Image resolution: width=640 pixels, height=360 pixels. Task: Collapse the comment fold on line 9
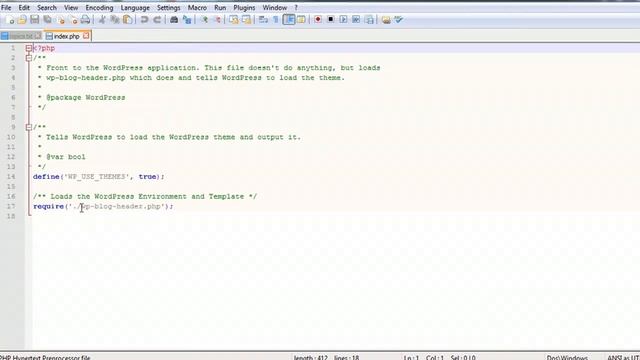click(29, 127)
